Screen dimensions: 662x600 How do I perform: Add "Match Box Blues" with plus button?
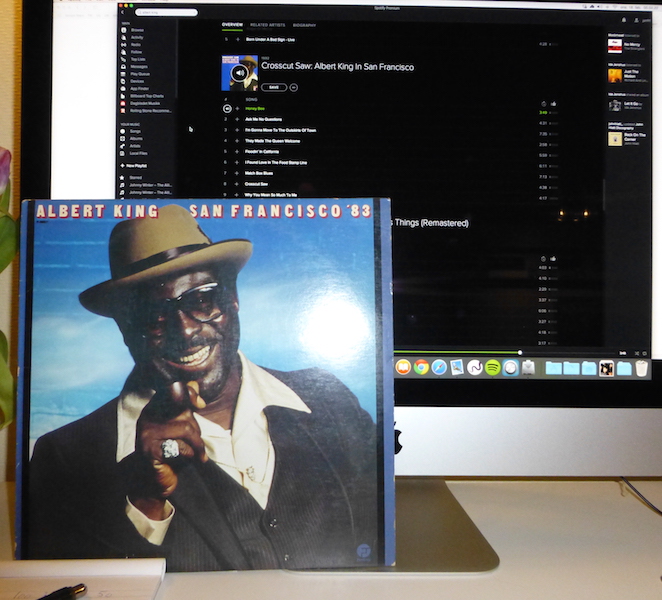tap(237, 173)
